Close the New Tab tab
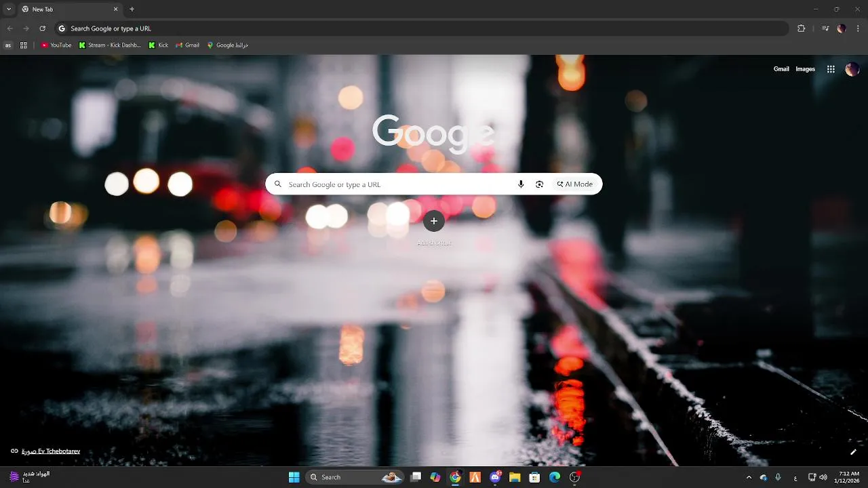 tap(115, 9)
